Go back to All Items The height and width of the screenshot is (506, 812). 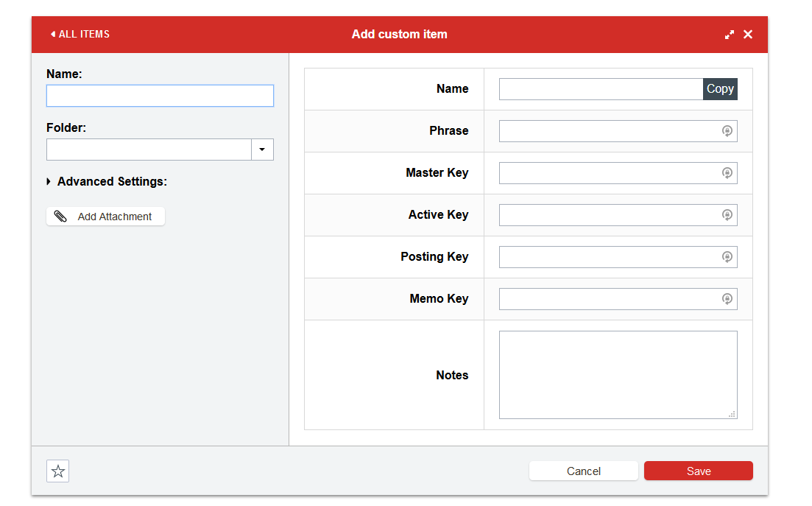(80, 34)
